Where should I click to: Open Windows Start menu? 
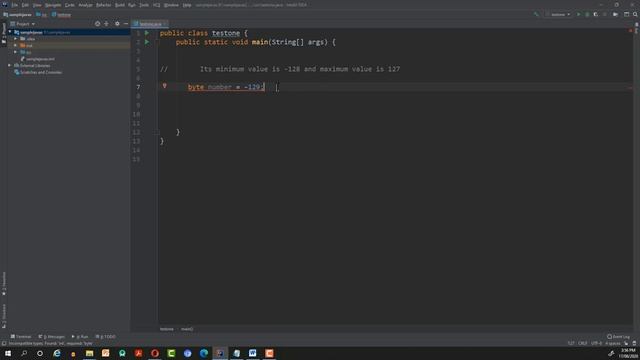[8, 353]
